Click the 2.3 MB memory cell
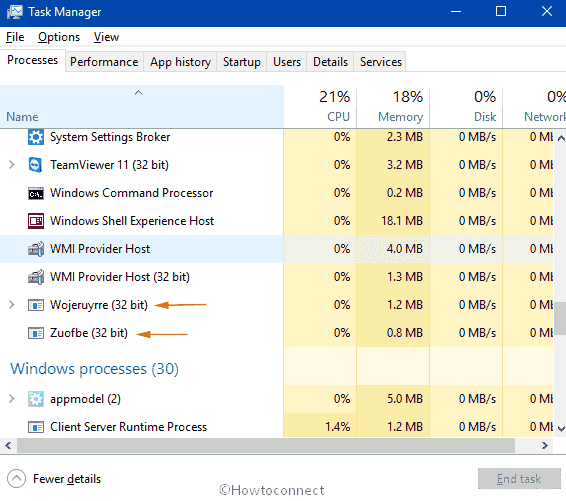The width and height of the screenshot is (566, 501). 393,137
